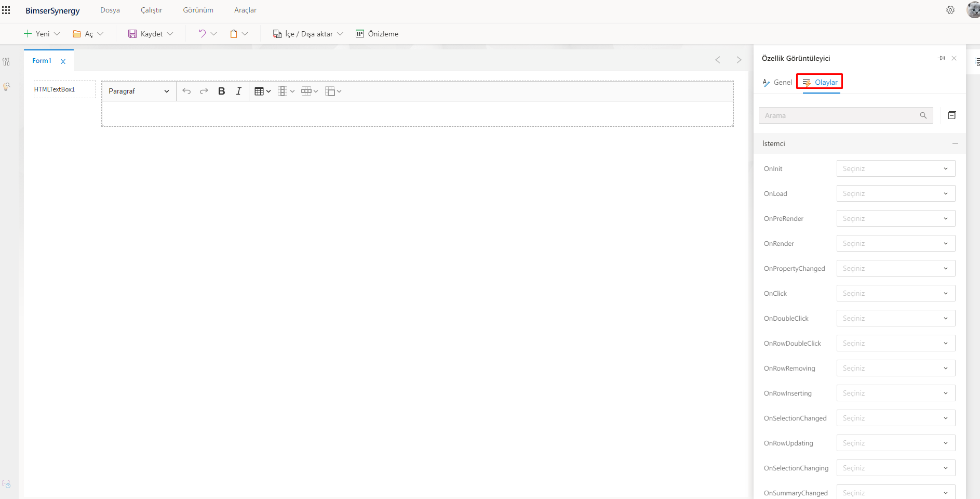
Task: Open the OnRowRemoving event dropdown
Action: 896,368
